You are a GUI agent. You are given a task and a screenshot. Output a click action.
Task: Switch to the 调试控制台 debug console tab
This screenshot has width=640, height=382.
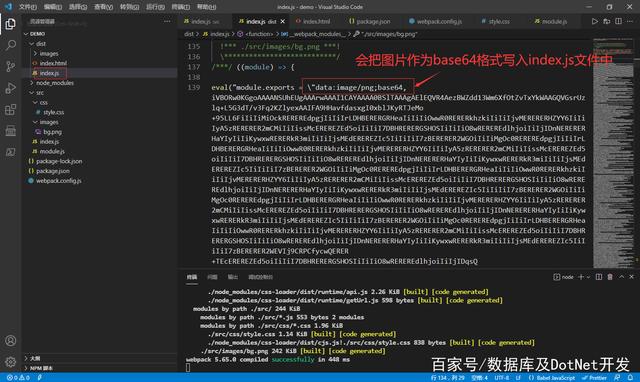pyautogui.click(x=260, y=277)
